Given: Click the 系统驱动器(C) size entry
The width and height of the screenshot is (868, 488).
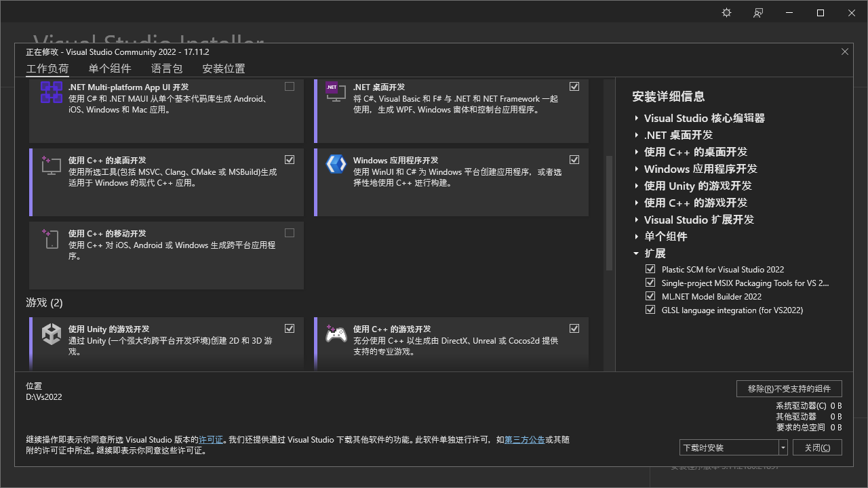Looking at the screenshot, I should [x=809, y=406].
